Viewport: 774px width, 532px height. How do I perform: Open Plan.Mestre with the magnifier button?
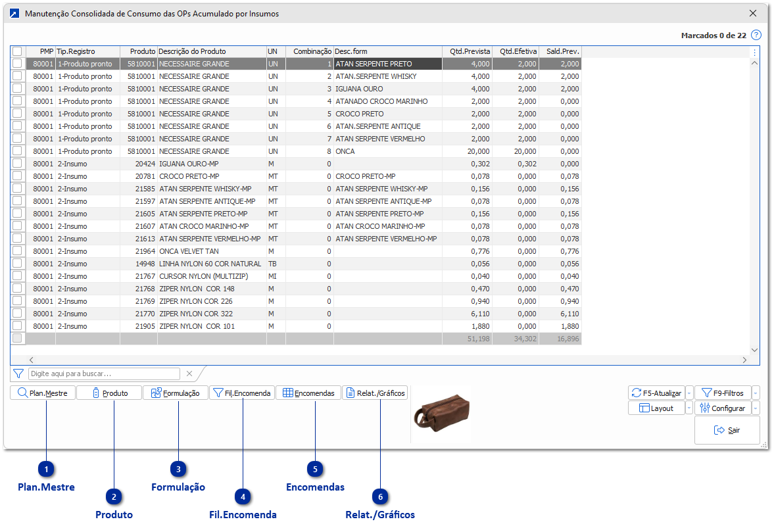(43, 393)
